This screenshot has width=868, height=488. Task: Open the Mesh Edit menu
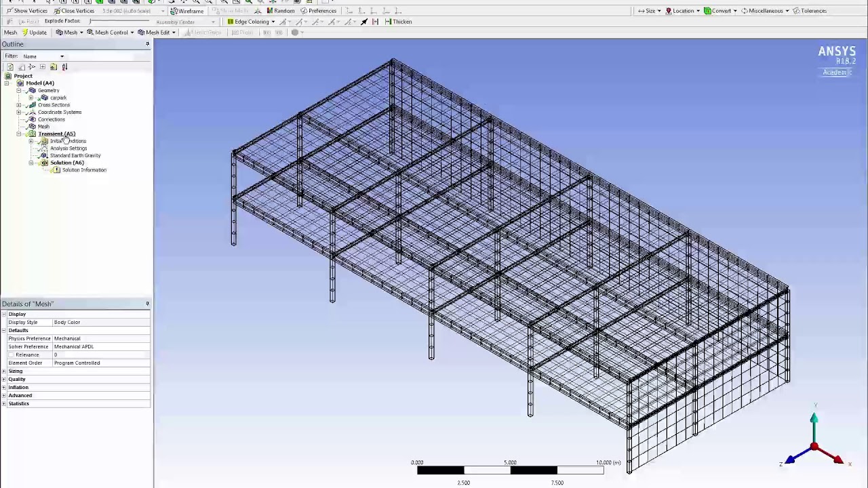[157, 33]
